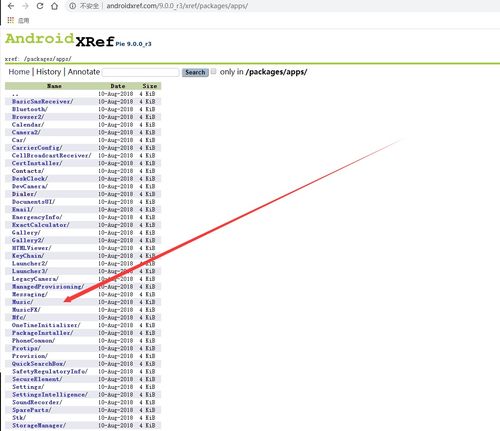Open the Home menu link
Image resolution: width=500 pixels, height=431 pixels.
(19, 72)
